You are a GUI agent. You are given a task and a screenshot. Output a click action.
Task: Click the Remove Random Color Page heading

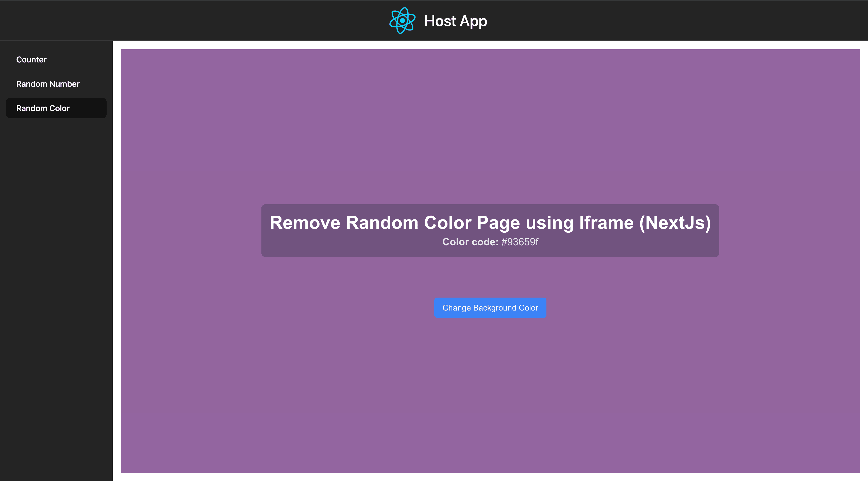point(490,223)
